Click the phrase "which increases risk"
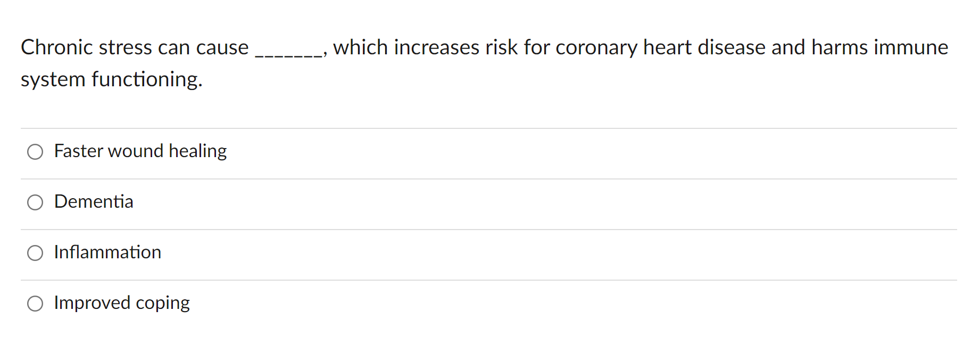This screenshot has width=980, height=343. [x=425, y=47]
